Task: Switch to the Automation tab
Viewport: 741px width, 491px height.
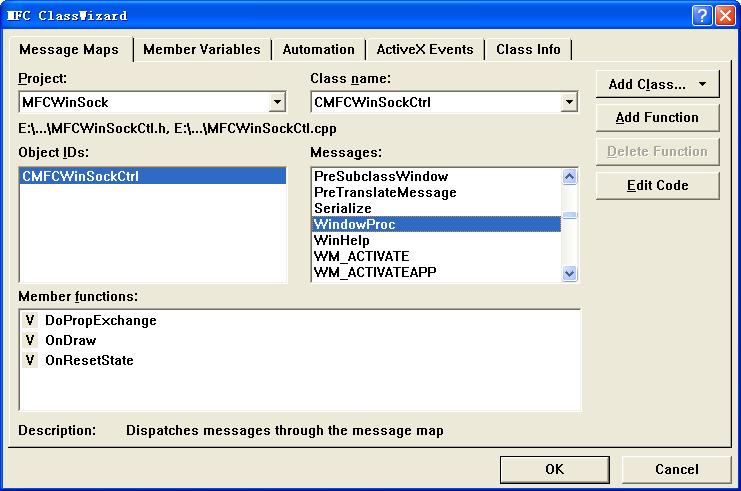Action: (x=319, y=50)
